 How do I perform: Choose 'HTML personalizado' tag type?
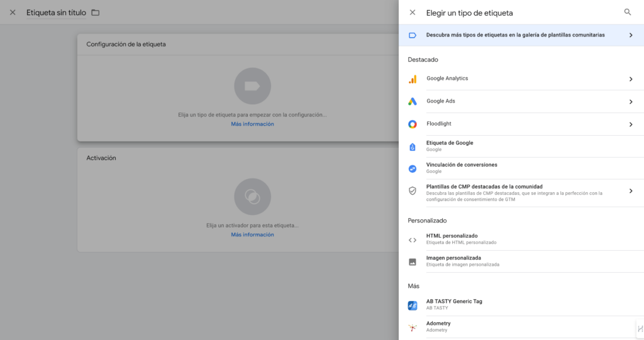pyautogui.click(x=521, y=239)
